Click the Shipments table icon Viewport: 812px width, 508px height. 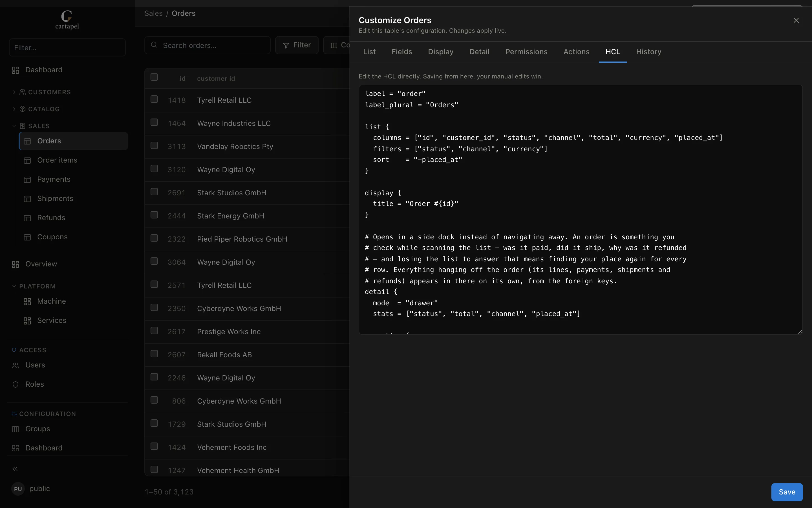(x=28, y=199)
